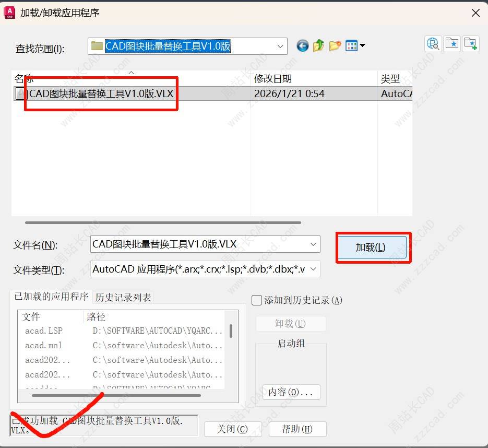Click the 内容 startup suite button
488x448 pixels.
coord(291,392)
